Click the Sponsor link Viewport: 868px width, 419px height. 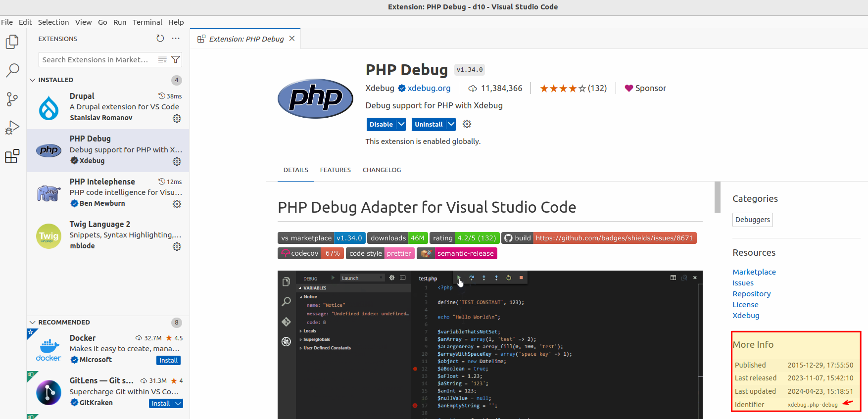645,89
